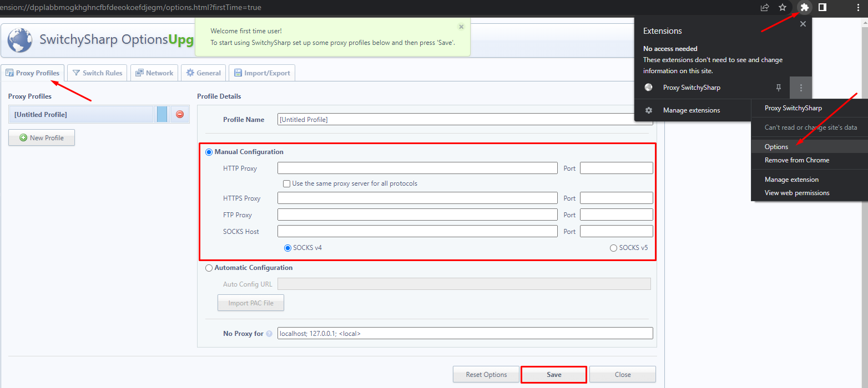868x388 pixels.
Task: Click the blue color swatch of Untitled Profile
Action: click(x=162, y=114)
